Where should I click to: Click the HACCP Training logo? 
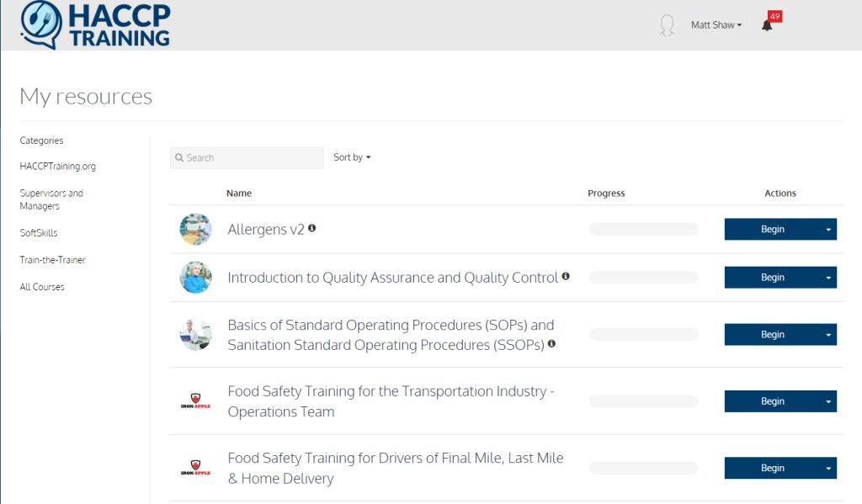(95, 25)
